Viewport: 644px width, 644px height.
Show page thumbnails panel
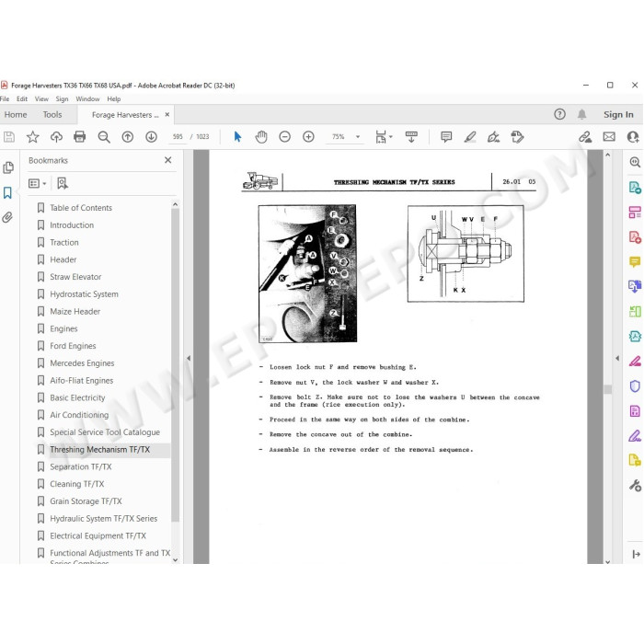pos(8,167)
